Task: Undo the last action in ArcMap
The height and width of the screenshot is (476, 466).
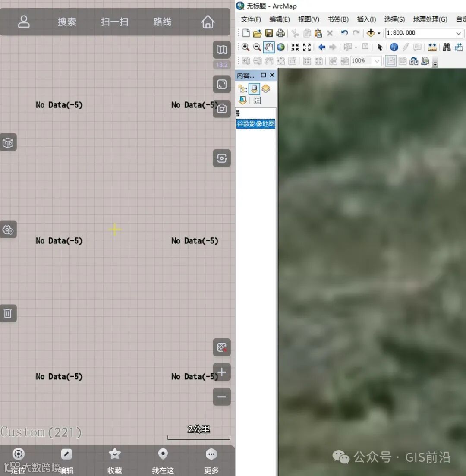Action: coord(344,33)
